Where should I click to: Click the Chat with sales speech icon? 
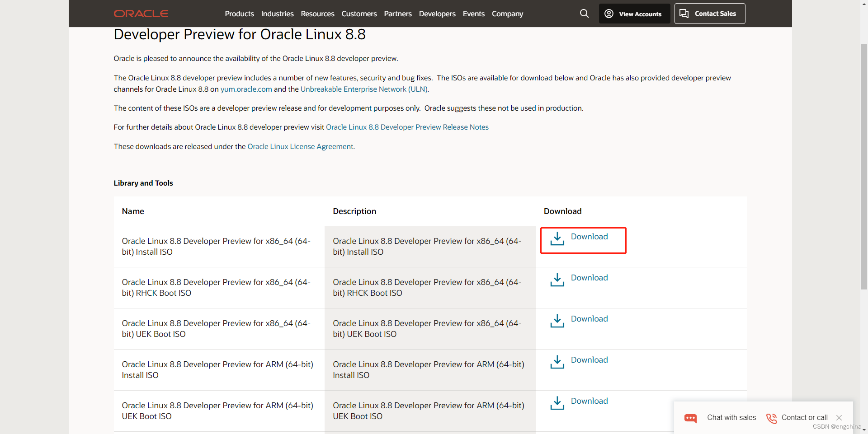point(691,418)
